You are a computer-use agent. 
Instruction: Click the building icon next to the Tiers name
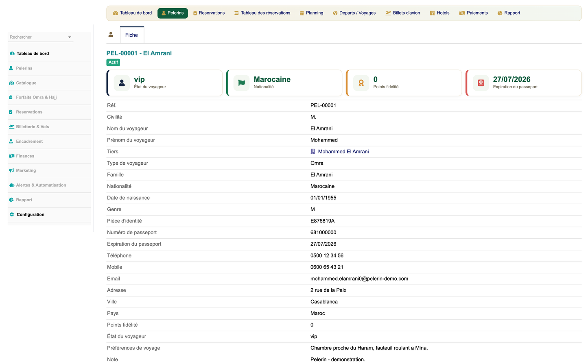tap(313, 151)
